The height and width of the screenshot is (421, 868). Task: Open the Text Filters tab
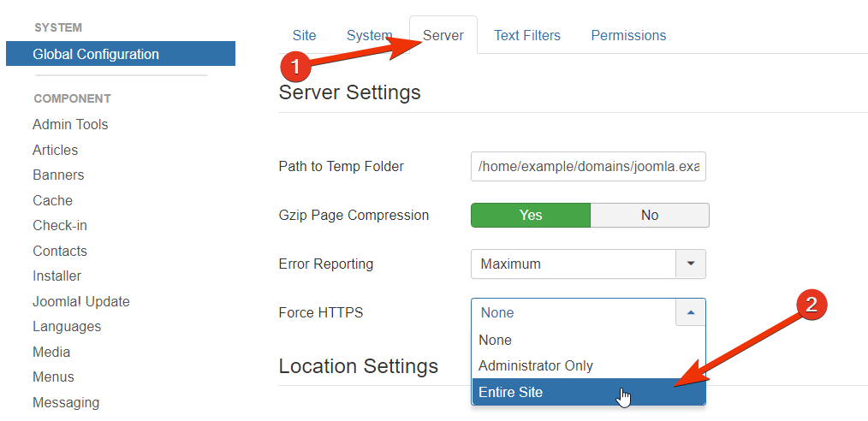point(527,35)
